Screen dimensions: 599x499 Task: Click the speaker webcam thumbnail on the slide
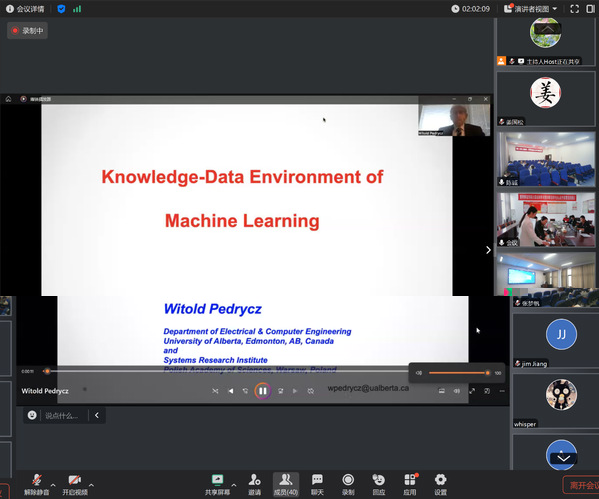(454, 119)
